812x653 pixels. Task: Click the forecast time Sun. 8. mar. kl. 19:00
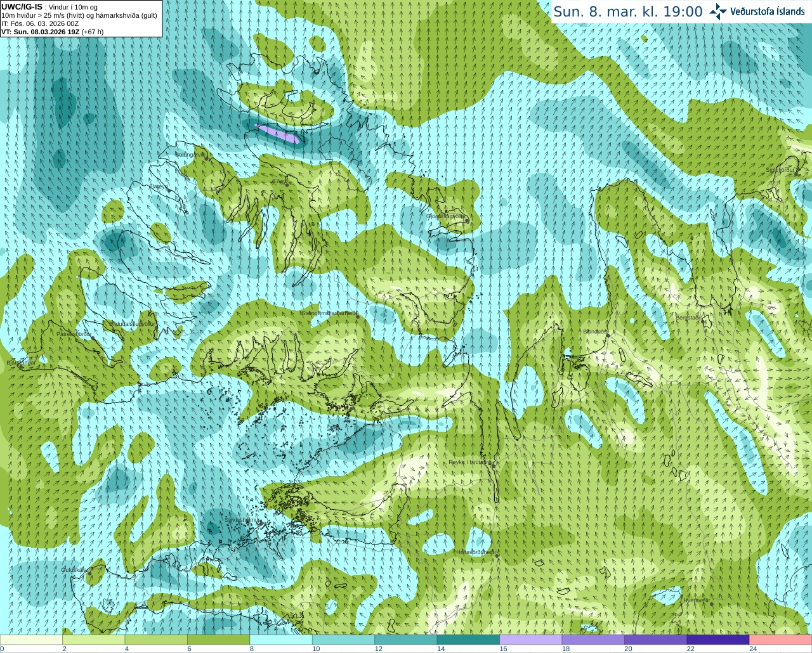[x=628, y=11]
